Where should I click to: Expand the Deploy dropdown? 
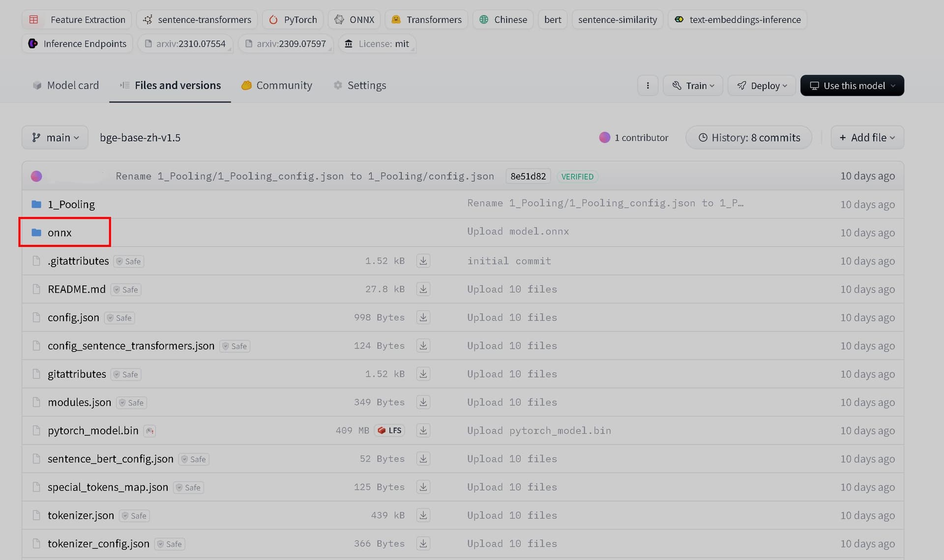762,85
